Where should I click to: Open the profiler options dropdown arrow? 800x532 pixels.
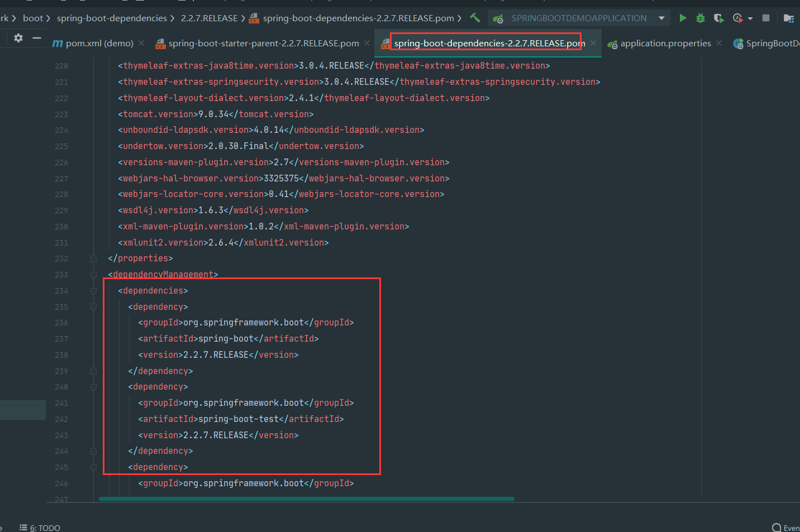pyautogui.click(x=750, y=18)
